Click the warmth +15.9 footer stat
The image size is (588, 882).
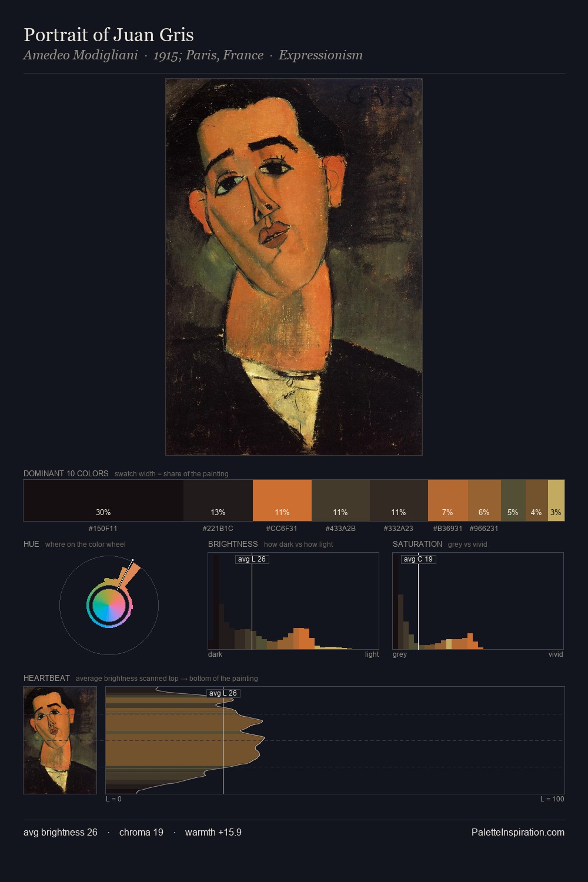[213, 832]
